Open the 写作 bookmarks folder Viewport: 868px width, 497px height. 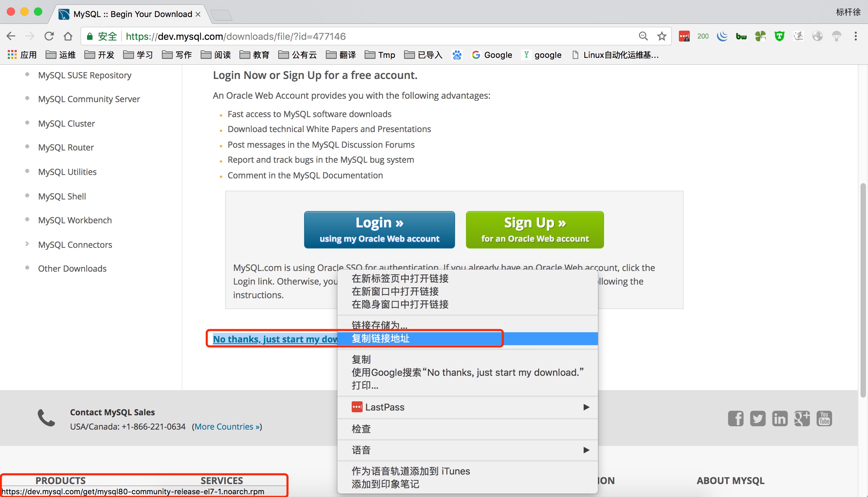tap(177, 54)
